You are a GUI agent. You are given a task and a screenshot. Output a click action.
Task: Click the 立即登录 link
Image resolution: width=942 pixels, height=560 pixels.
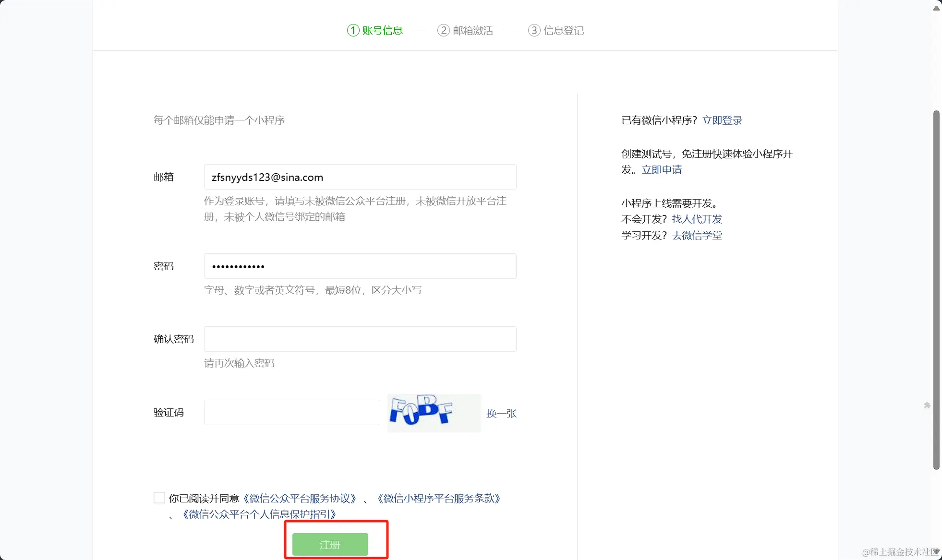[x=722, y=120]
